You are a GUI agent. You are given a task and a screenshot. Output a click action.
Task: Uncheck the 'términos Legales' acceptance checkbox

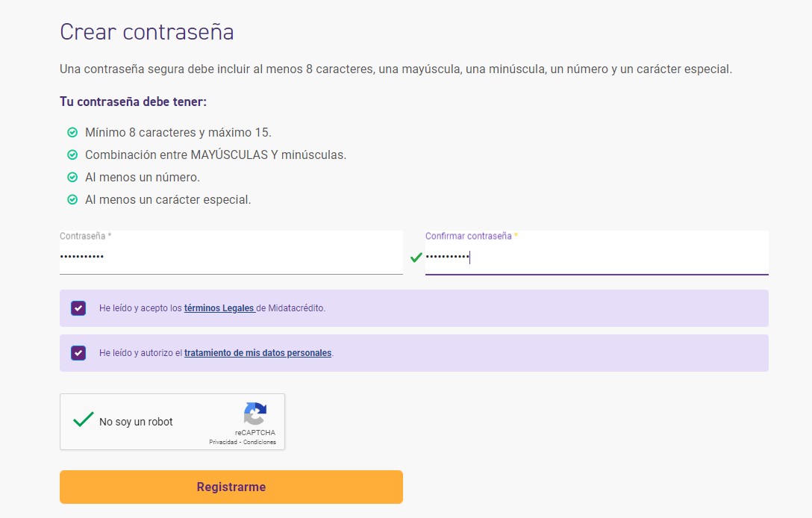pyautogui.click(x=78, y=308)
